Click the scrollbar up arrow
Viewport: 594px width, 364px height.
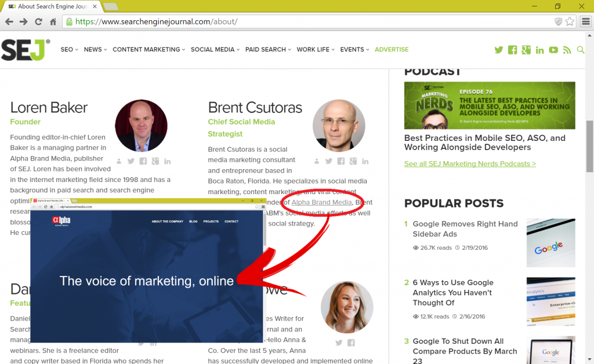(x=589, y=35)
